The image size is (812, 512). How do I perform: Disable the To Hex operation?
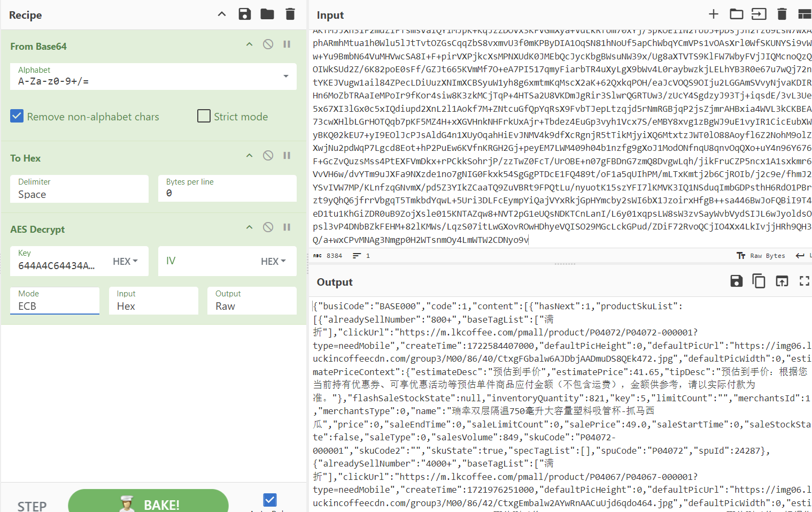(x=268, y=156)
